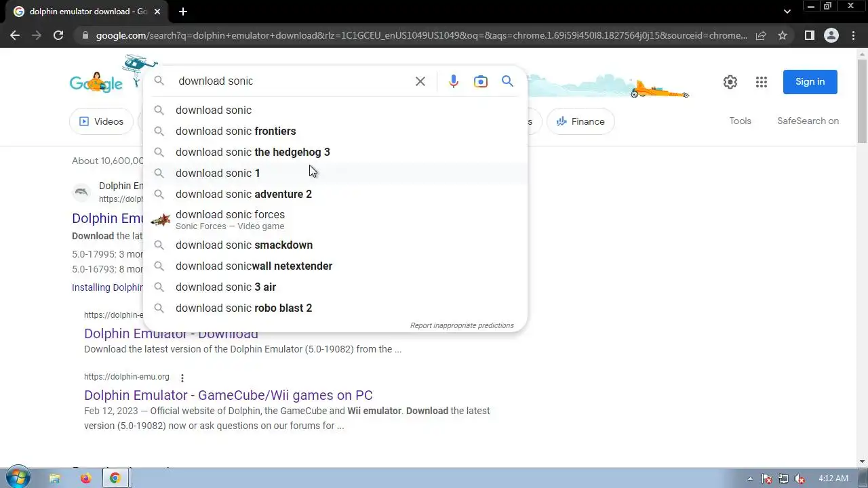Click the Google Doodle logo
This screenshot has width=868, height=488.
pos(96,83)
